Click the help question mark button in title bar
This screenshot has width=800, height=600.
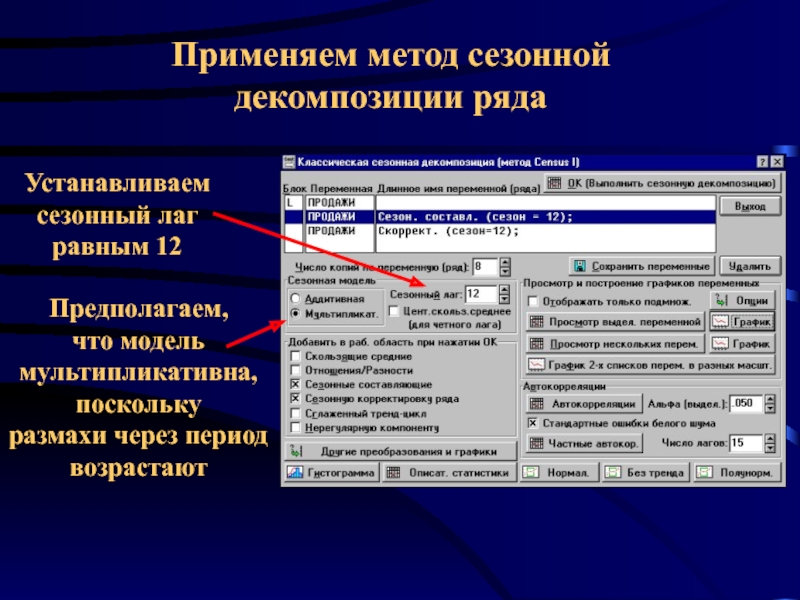point(762,162)
